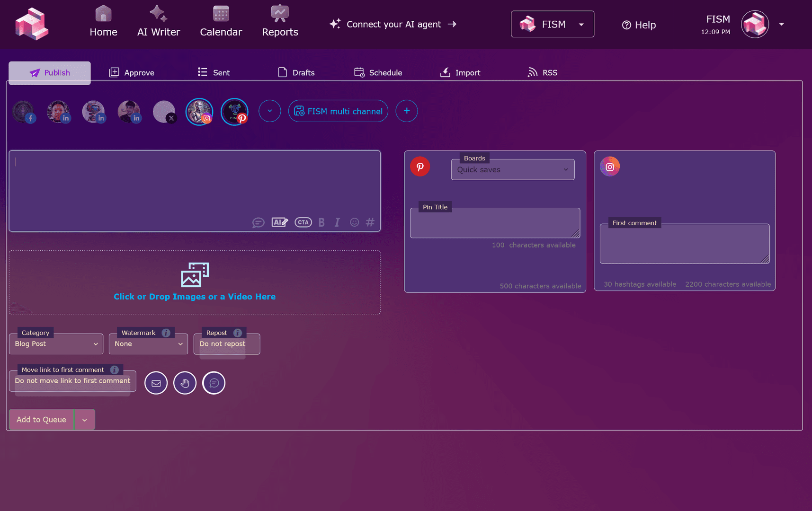Image resolution: width=812 pixels, height=511 pixels.
Task: Open the Category Blog Post dropdown
Action: (56, 344)
